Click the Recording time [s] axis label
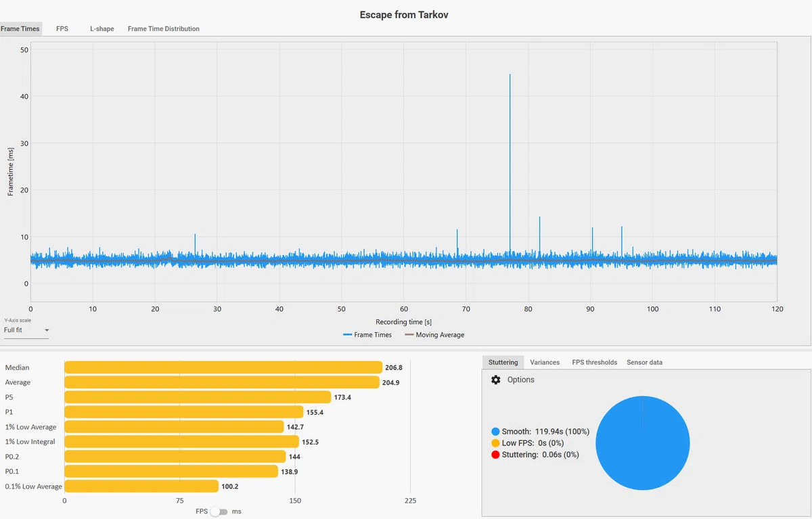 (403, 322)
